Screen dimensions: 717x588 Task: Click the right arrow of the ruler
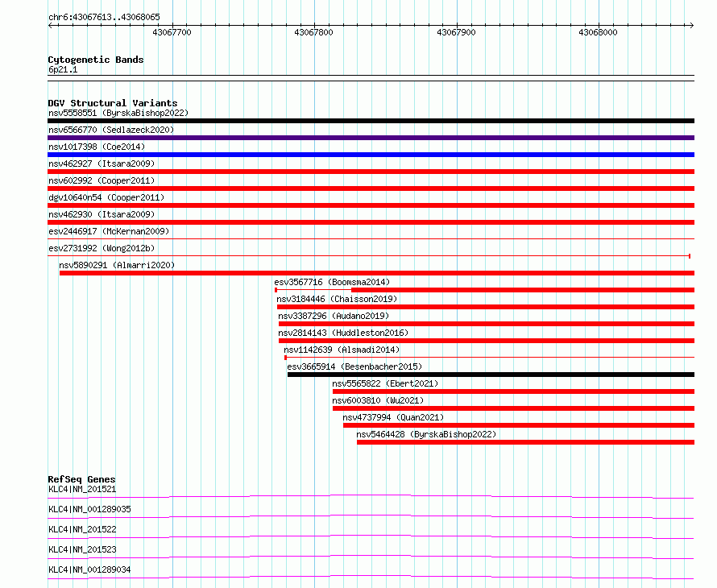(x=692, y=26)
